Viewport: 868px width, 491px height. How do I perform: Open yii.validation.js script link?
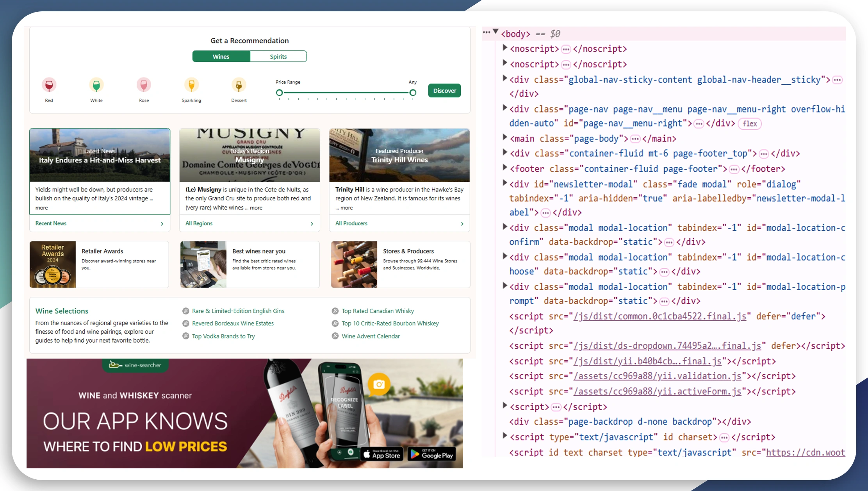tap(657, 376)
